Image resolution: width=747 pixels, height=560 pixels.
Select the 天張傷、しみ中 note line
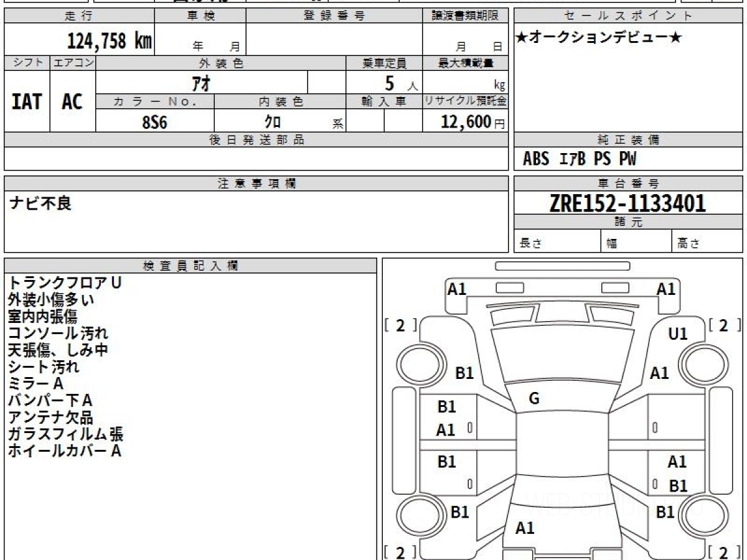click(x=58, y=350)
